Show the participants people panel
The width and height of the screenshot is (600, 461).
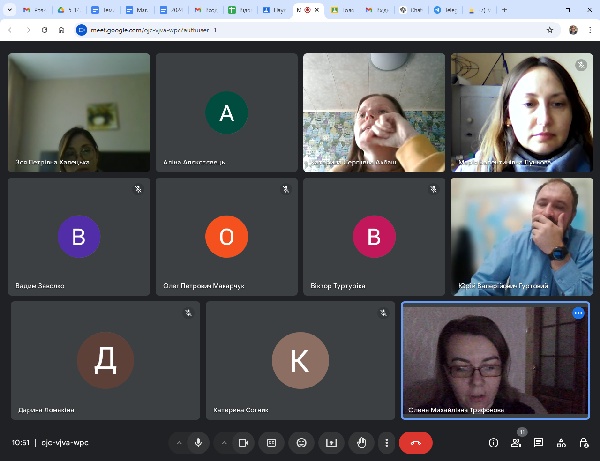point(516,442)
